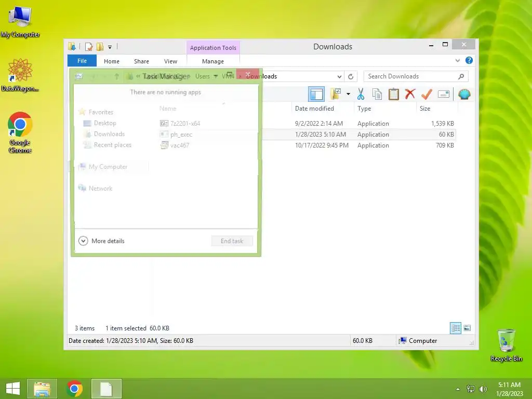Click the Computer label in status bar

point(423,341)
